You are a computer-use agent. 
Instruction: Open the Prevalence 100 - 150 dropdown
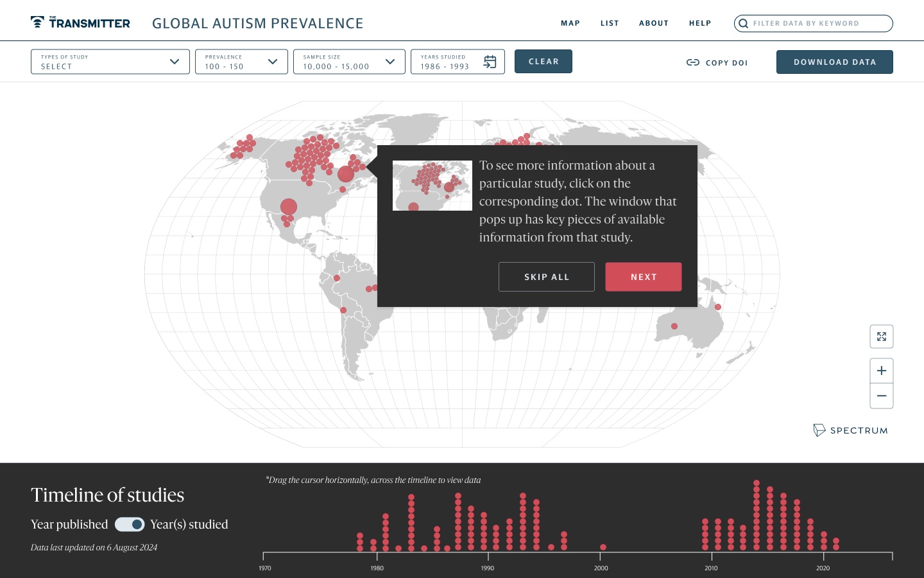[241, 62]
